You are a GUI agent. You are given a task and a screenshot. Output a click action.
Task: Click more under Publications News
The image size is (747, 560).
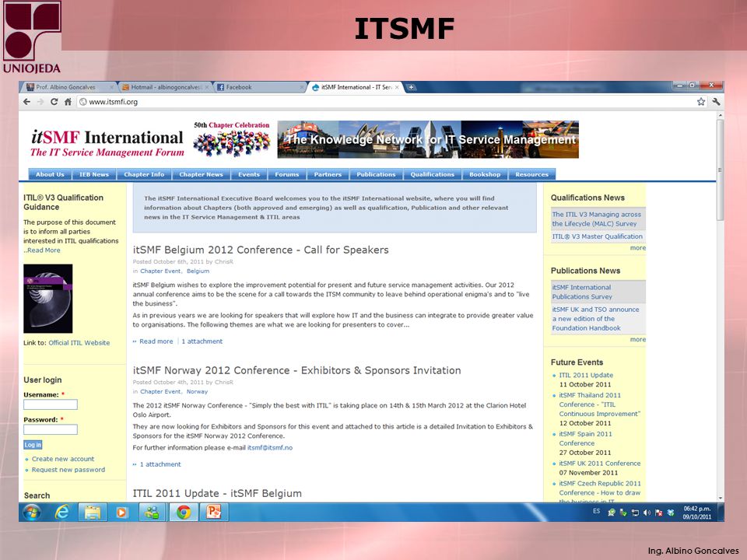(x=638, y=340)
